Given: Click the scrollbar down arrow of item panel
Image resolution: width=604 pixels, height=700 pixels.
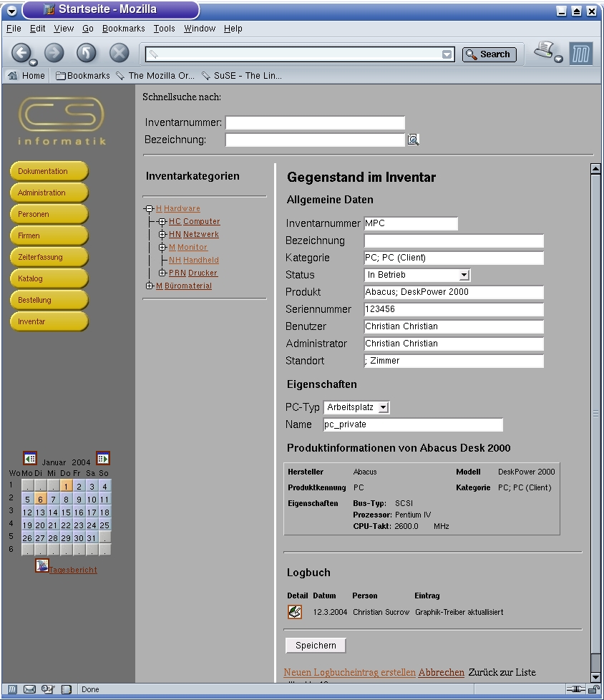Looking at the screenshot, I should [x=595, y=677].
